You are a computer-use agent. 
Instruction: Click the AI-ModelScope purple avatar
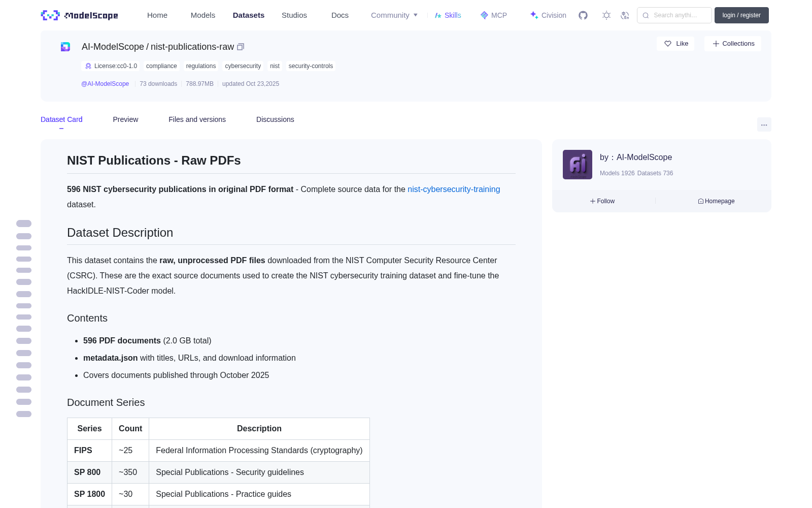click(578, 165)
